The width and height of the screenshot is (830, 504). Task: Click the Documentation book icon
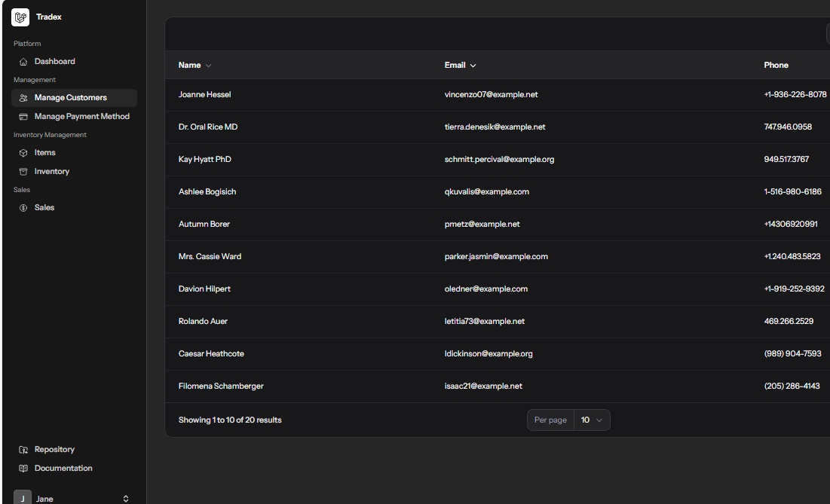[x=23, y=469]
